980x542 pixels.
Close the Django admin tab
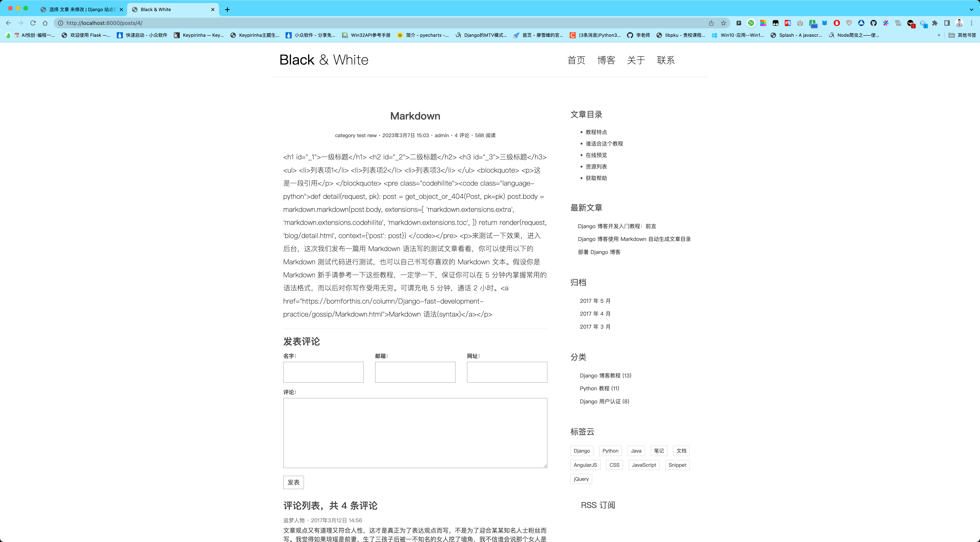point(121,10)
